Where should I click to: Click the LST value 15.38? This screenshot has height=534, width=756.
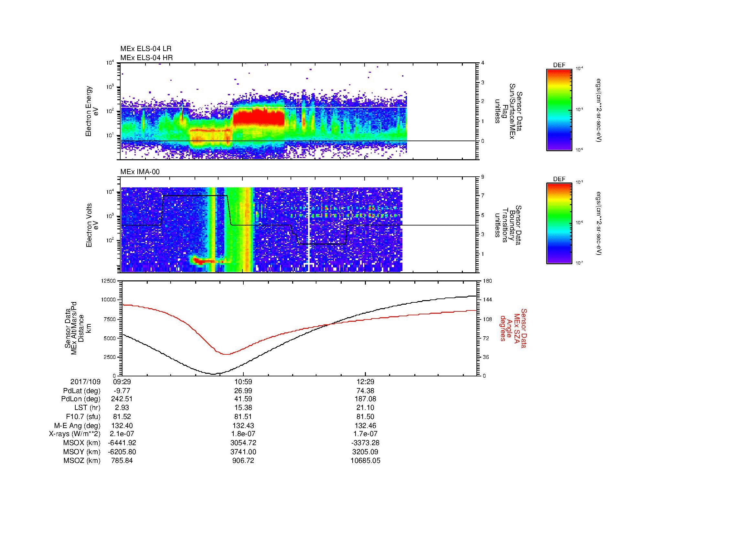pyautogui.click(x=243, y=408)
